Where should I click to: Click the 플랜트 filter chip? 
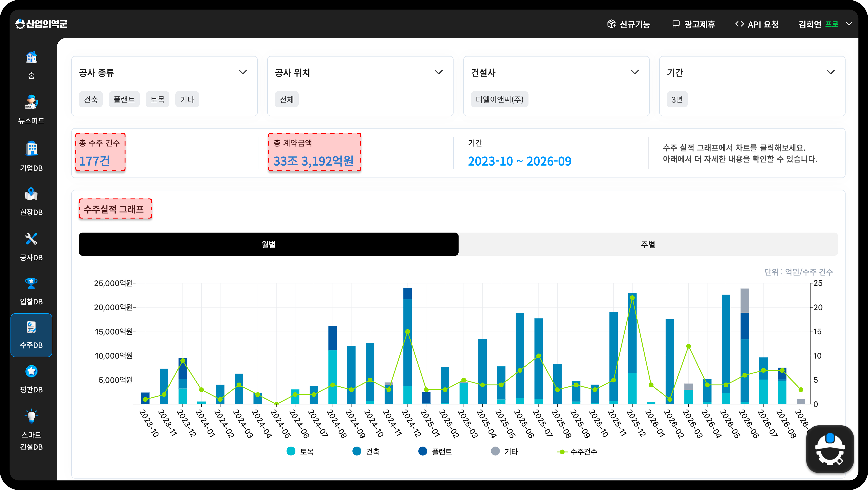(x=124, y=99)
